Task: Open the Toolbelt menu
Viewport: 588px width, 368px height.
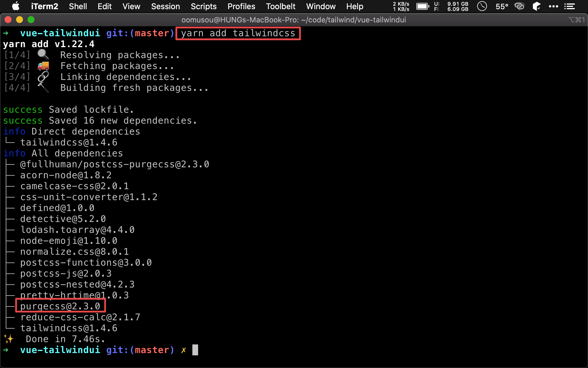Action: 281,6
